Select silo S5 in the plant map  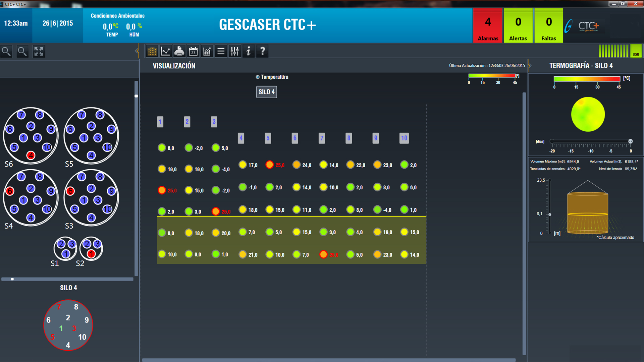(x=91, y=136)
